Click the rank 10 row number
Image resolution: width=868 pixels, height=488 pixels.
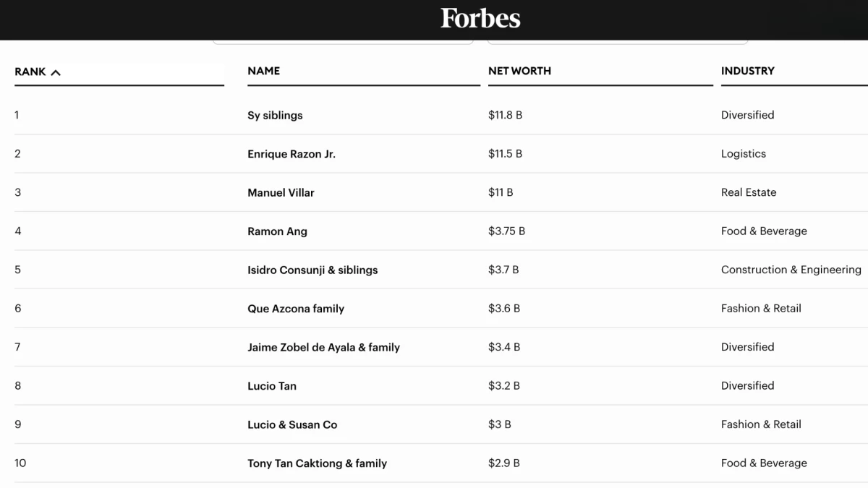point(20,463)
